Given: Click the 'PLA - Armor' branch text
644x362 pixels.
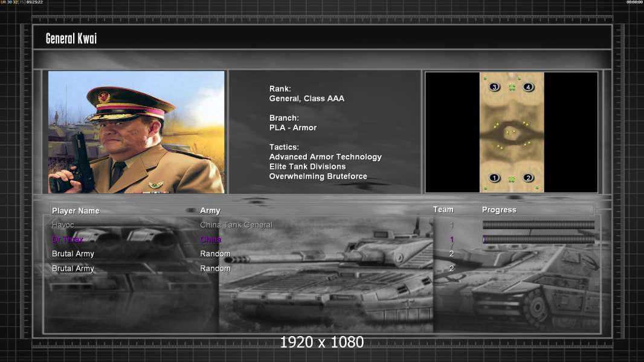Looking at the screenshot, I should click(293, 127).
